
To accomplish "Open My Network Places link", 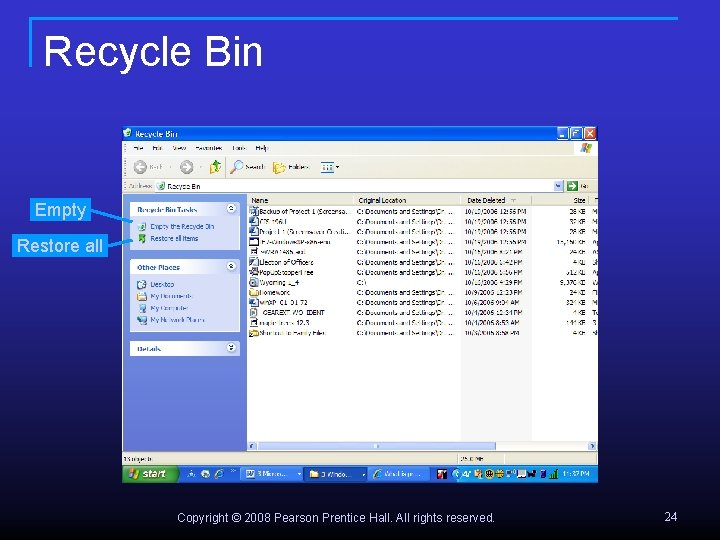I will coord(178,320).
